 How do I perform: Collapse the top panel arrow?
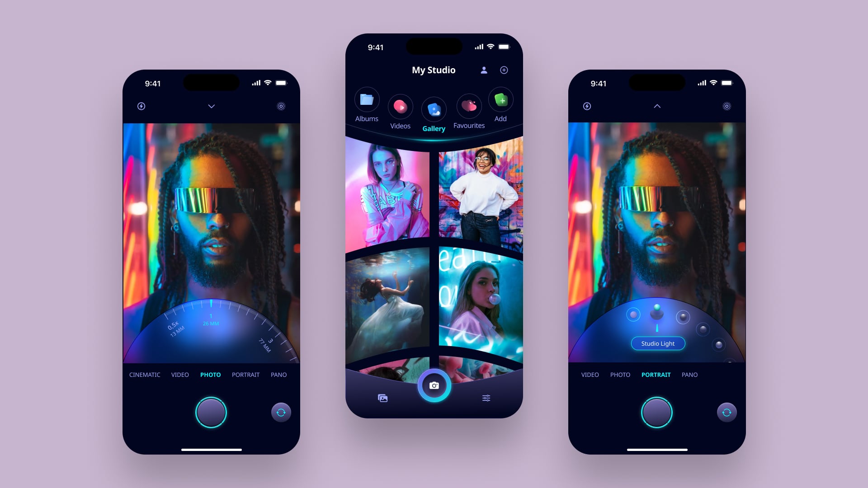click(x=656, y=106)
